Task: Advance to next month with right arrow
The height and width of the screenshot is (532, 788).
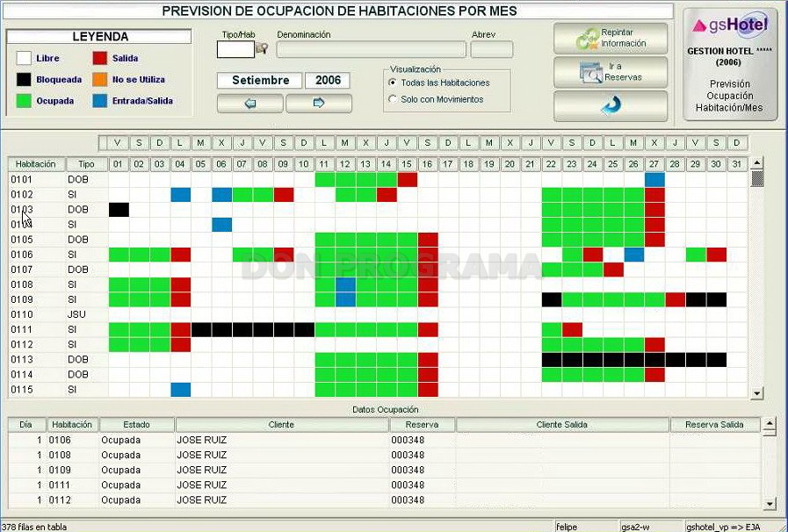Action: click(x=319, y=104)
